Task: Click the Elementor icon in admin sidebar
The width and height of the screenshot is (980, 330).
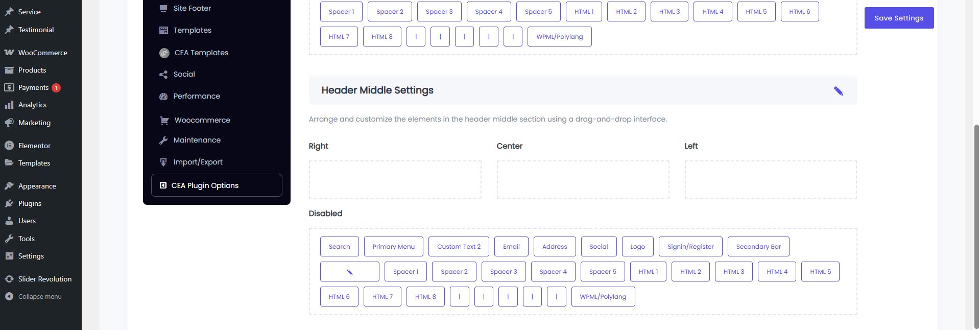Action: (9, 146)
